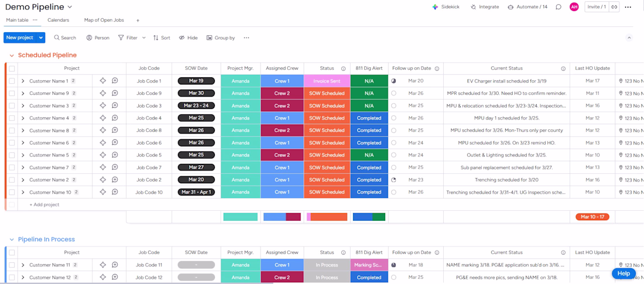Viewport: 644px width, 284px height.
Task: Open the board options three-dot menu at top right
Action: tap(628, 7)
